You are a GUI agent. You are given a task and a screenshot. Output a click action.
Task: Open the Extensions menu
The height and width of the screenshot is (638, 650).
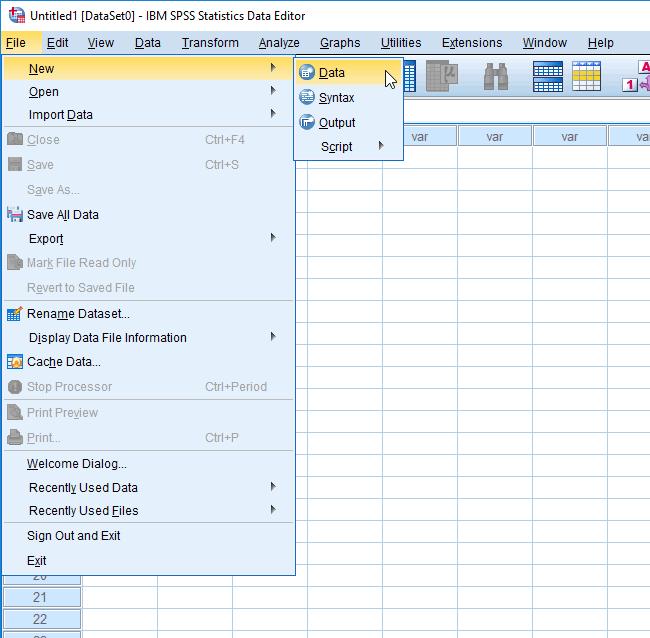click(472, 43)
